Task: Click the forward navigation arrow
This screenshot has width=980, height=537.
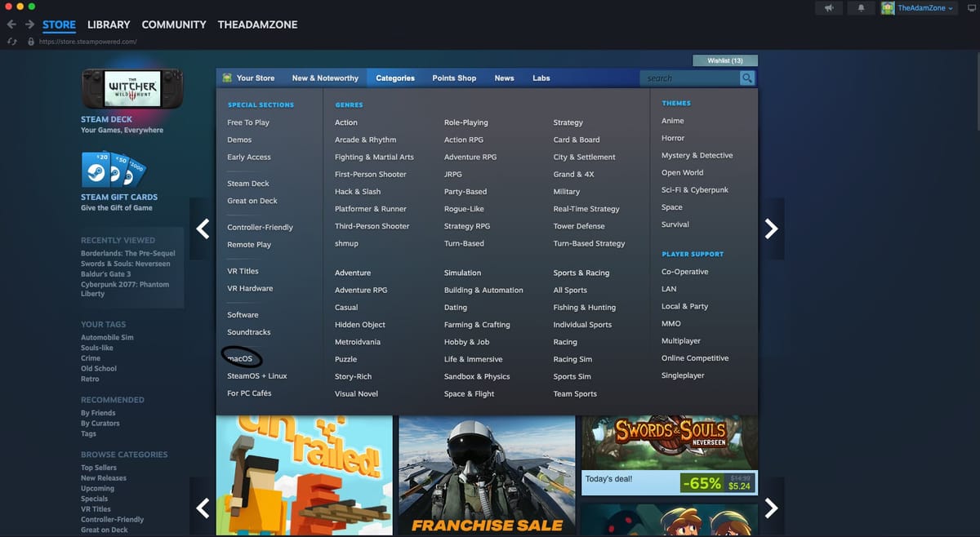Action: click(x=29, y=24)
